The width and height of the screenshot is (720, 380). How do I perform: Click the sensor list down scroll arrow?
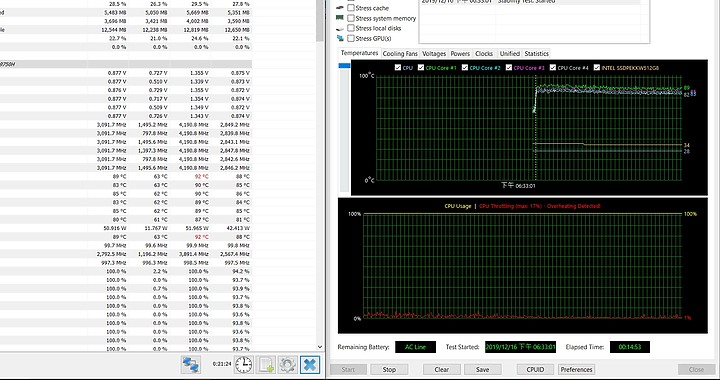click(x=320, y=347)
